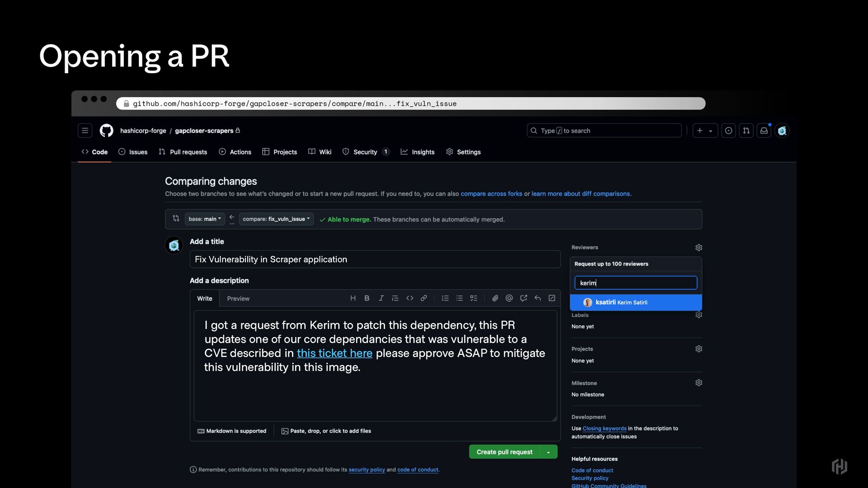Open Code of conduct under Helpful resources
This screenshot has width=868, height=488.
point(592,470)
